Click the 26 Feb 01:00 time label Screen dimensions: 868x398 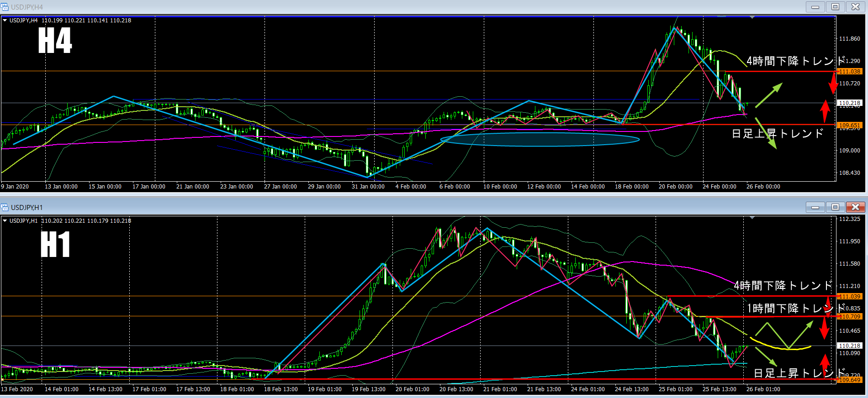[x=763, y=389]
